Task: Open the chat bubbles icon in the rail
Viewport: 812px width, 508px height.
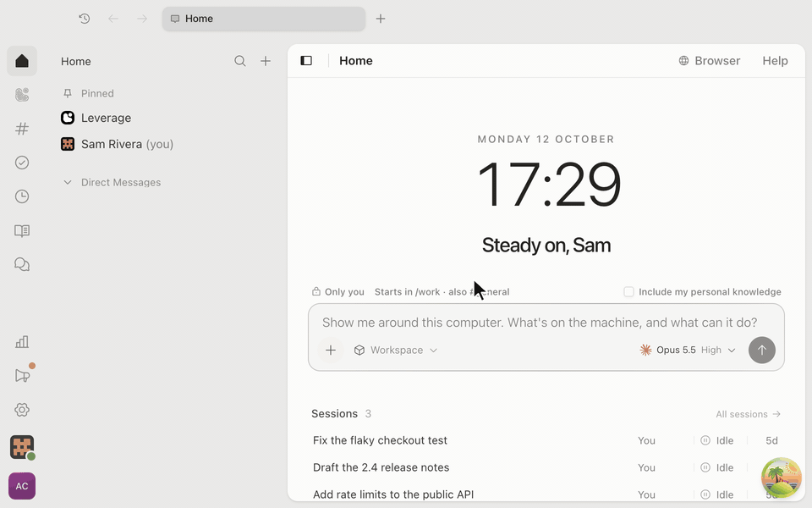Action: point(22,264)
